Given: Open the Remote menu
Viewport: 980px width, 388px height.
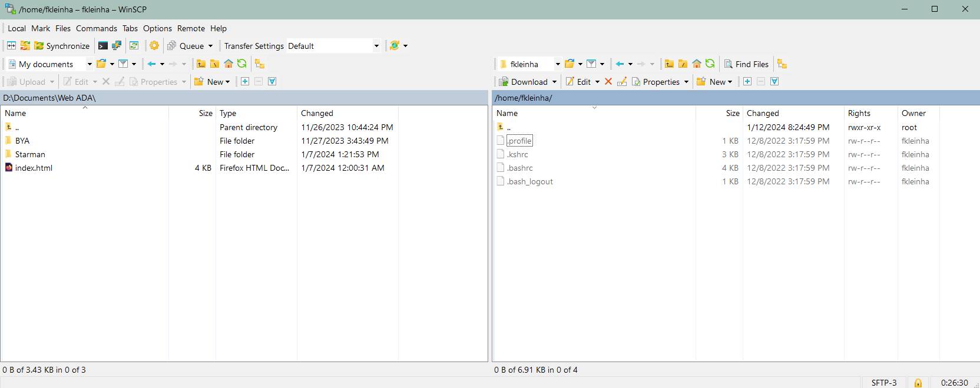Looking at the screenshot, I should pos(191,28).
